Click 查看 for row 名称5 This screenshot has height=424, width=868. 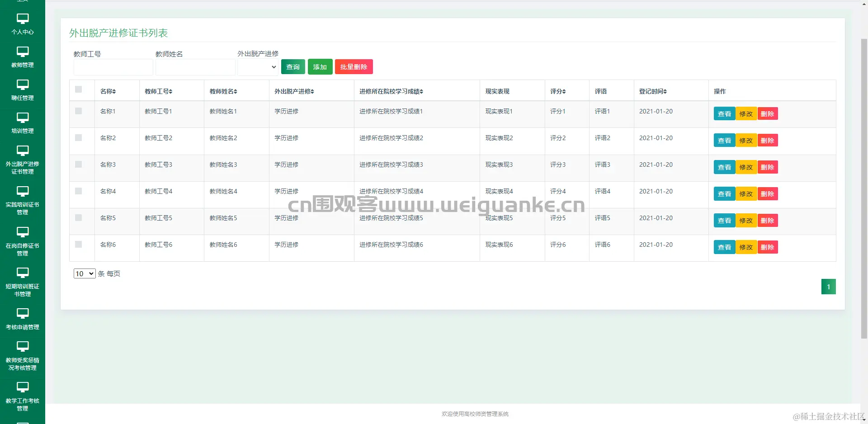point(724,221)
